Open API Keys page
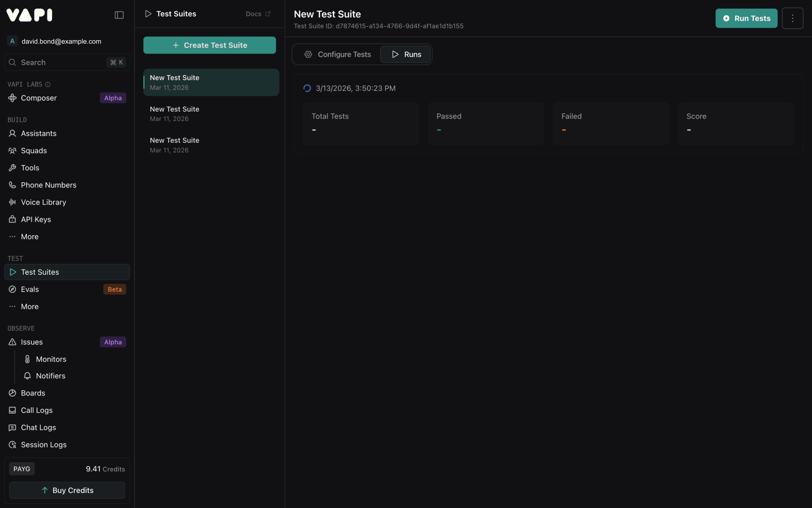The width and height of the screenshot is (812, 508). click(x=67, y=219)
